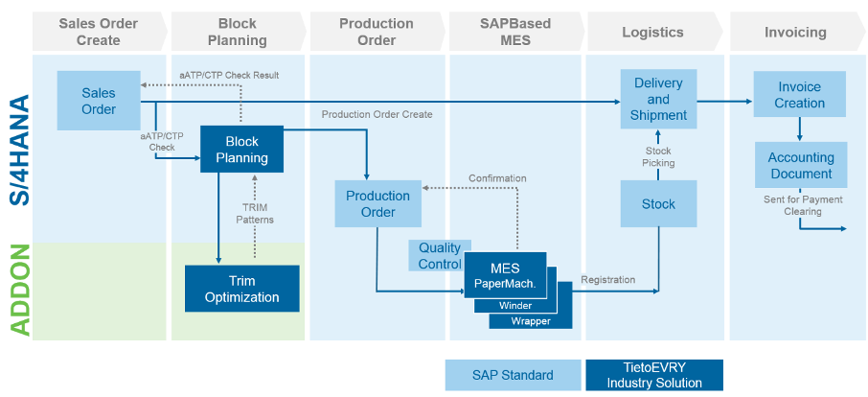The width and height of the screenshot is (868, 397).
Task: Select the Invoice Creation box
Action: (x=799, y=95)
